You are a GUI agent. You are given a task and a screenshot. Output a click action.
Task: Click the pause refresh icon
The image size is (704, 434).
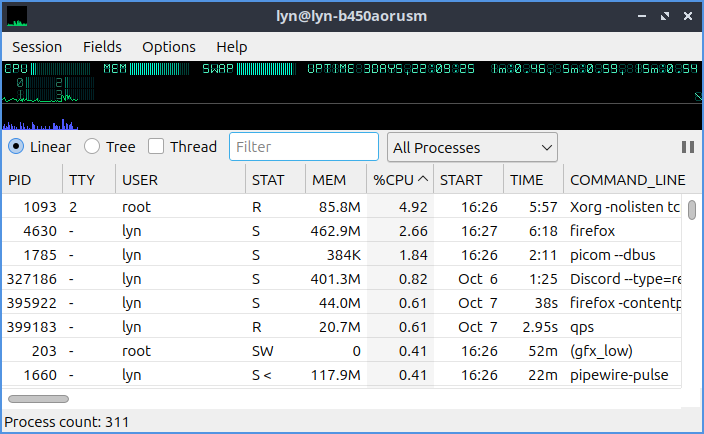pyautogui.click(x=687, y=147)
